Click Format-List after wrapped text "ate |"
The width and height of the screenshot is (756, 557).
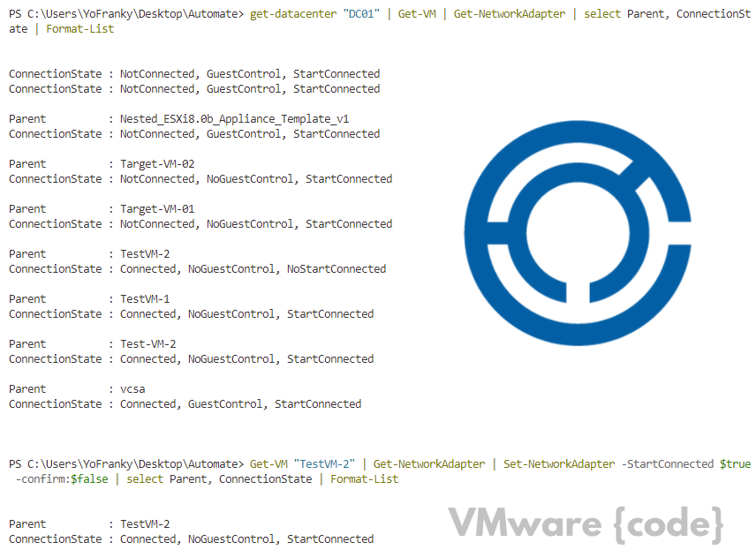80,29
